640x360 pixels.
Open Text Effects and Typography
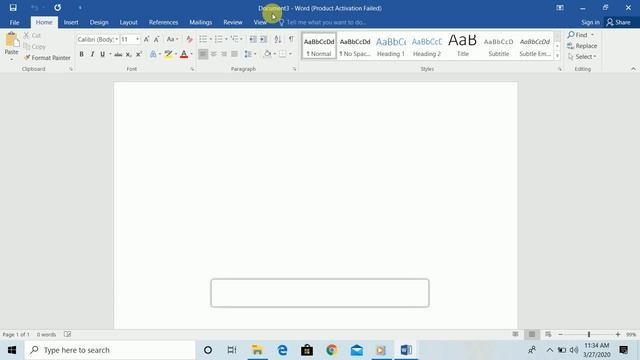(x=153, y=54)
